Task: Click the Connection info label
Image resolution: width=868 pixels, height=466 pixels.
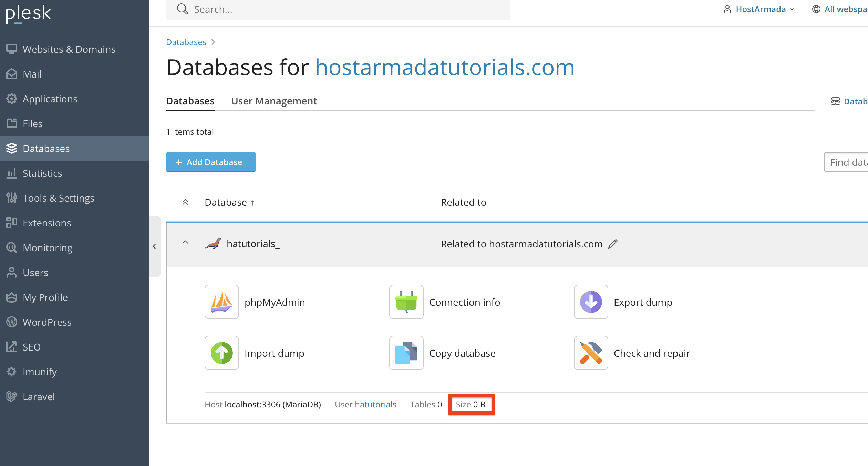Action: (x=465, y=302)
